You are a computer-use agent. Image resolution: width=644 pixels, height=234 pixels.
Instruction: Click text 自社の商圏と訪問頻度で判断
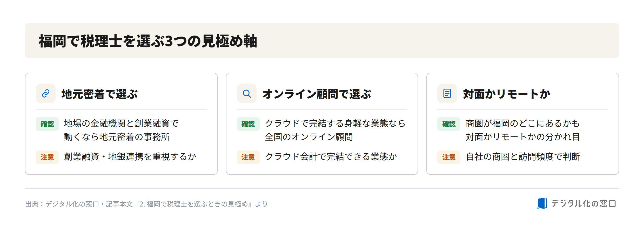click(523, 157)
